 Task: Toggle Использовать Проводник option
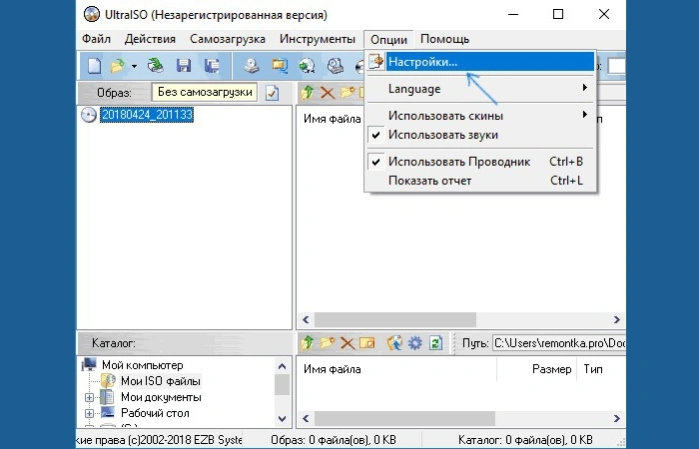point(481,161)
